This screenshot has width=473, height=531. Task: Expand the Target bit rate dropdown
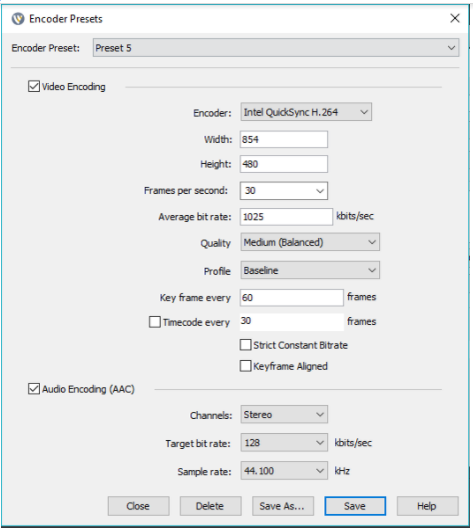pyautogui.click(x=284, y=443)
